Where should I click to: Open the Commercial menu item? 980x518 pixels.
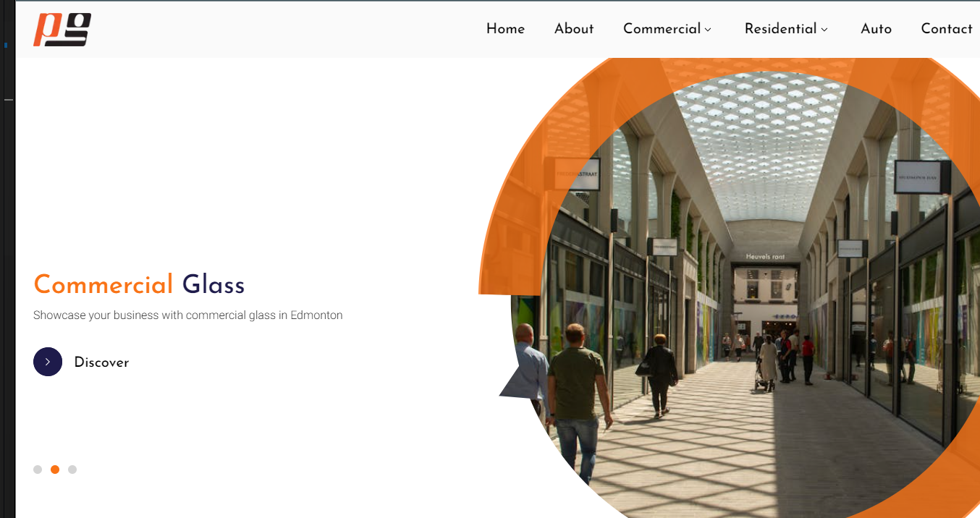point(662,29)
